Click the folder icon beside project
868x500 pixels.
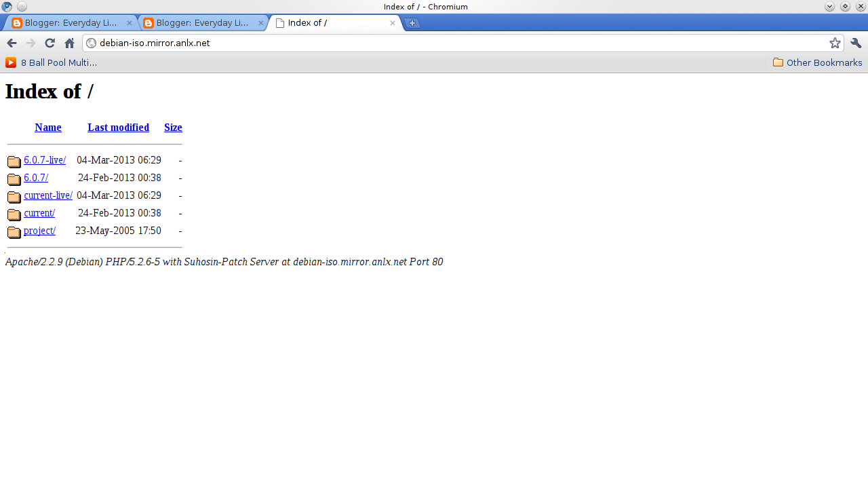14,232
